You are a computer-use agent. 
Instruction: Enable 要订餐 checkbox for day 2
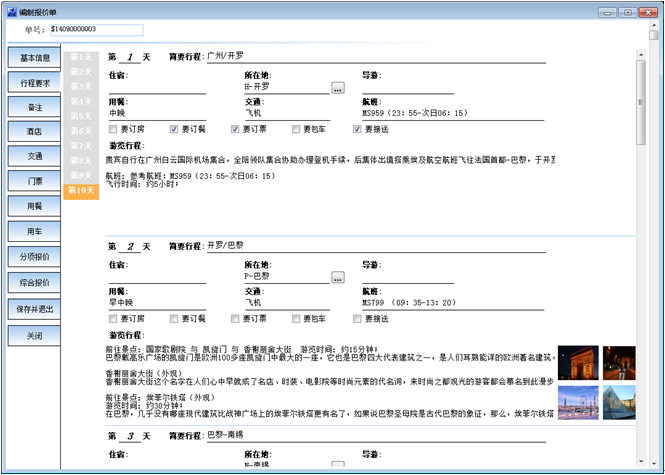[174, 319]
